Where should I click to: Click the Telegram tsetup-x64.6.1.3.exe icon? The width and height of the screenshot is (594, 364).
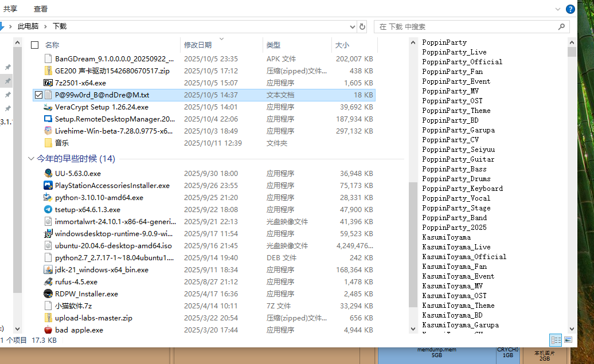[49, 209]
